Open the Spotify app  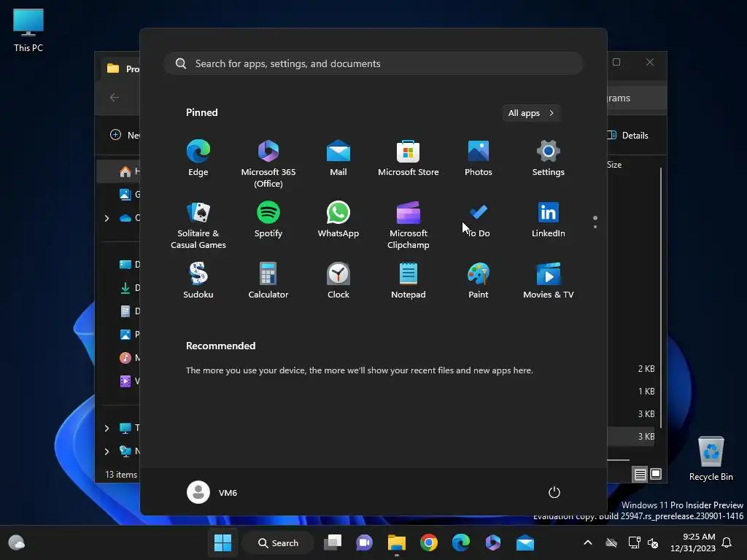[268, 219]
